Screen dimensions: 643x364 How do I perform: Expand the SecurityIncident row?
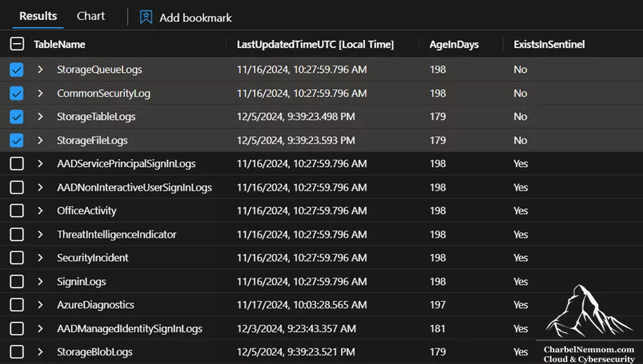coord(40,258)
